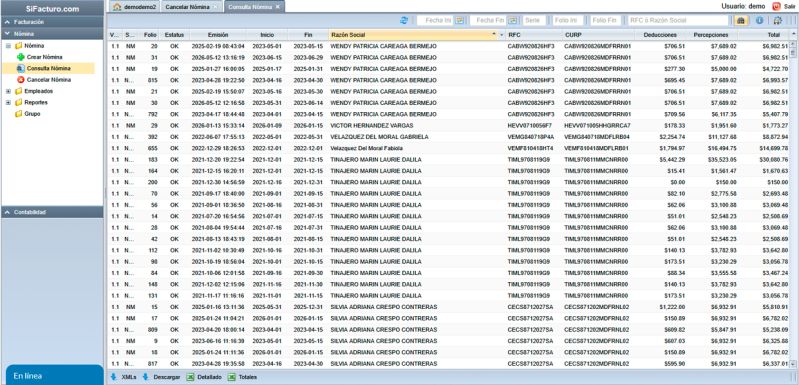Viewport: 799px width, 385px height.
Task: Click the Detallado Excel icon
Action: click(x=190, y=377)
